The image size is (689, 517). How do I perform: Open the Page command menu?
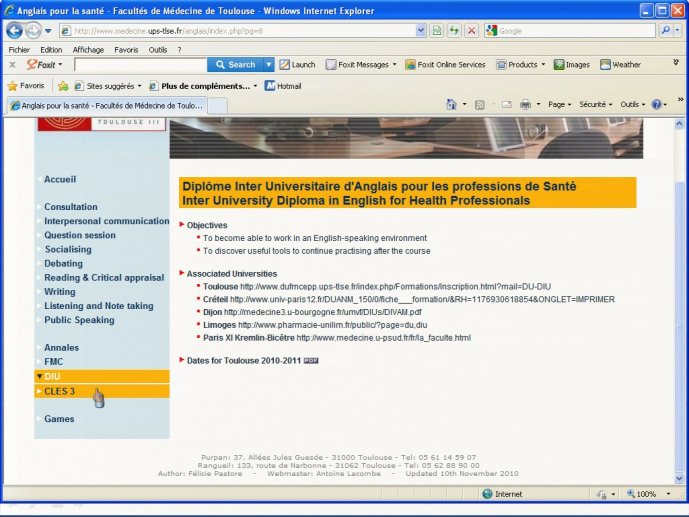pyautogui.click(x=559, y=105)
